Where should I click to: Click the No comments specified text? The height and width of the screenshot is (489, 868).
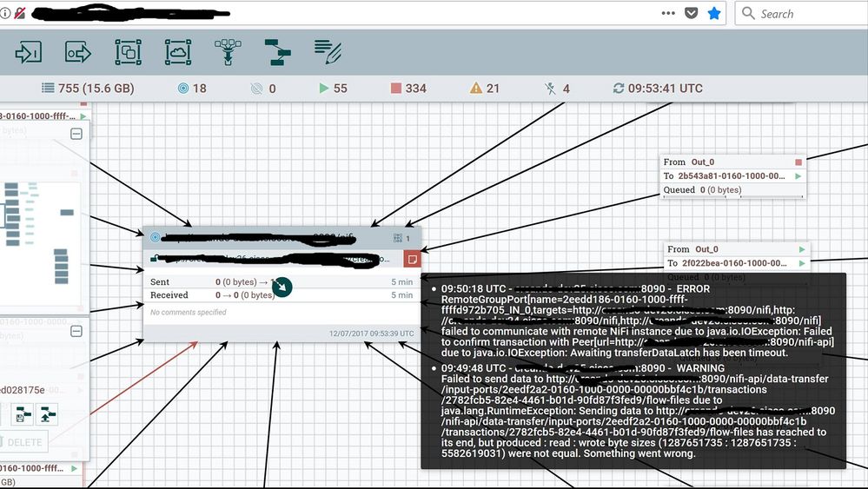tap(189, 313)
